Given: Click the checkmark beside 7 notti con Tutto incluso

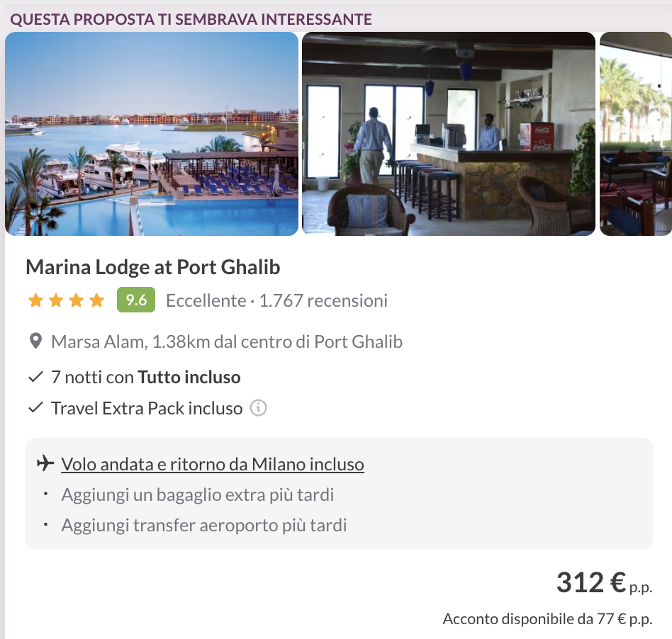Looking at the screenshot, I should (35, 377).
